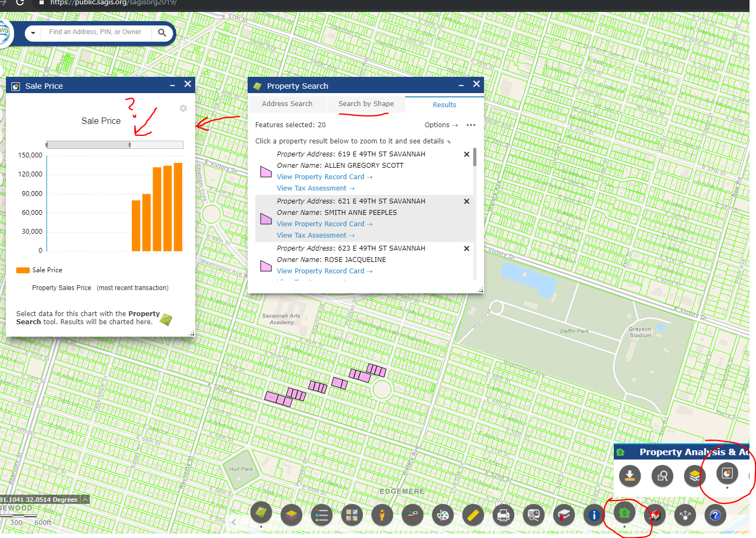The image size is (756, 538).
Task: Click the graduation cap icon in bottom toolbar
Action: click(x=564, y=515)
